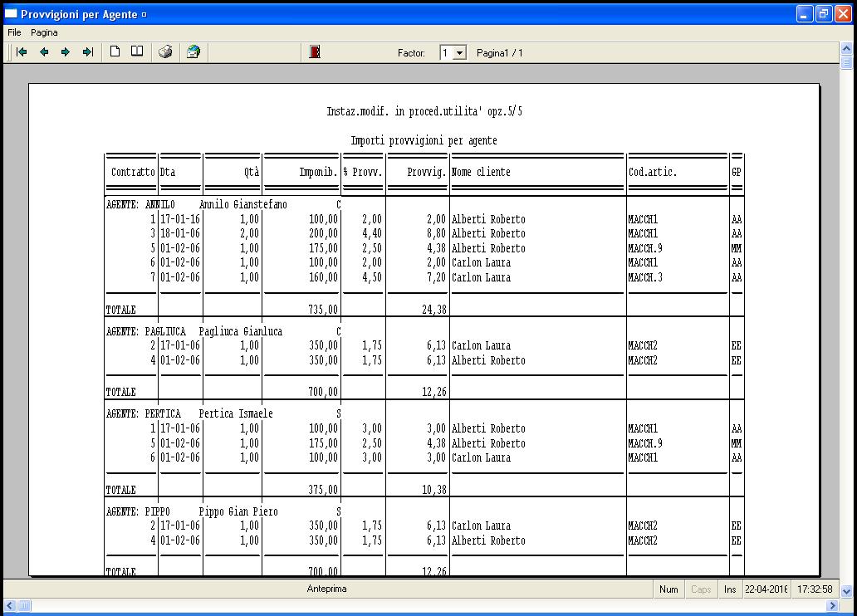The width and height of the screenshot is (857, 616).
Task: Open the File menu
Action: tap(14, 32)
